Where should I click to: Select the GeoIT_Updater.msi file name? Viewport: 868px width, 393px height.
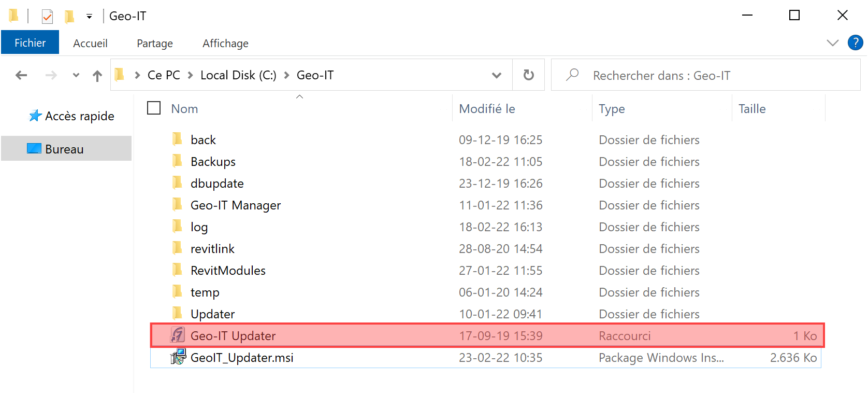[x=242, y=357]
